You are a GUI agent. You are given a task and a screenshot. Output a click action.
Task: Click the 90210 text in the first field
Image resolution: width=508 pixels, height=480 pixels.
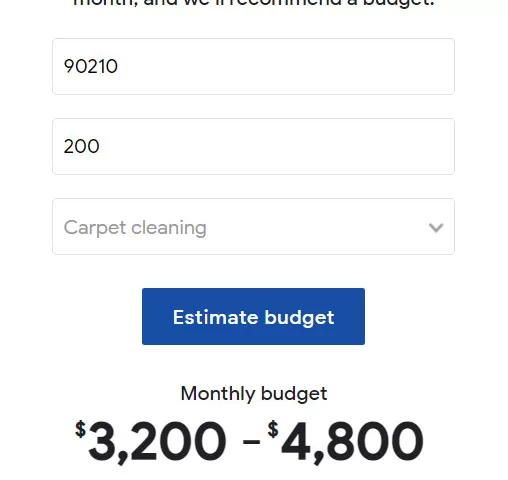(x=91, y=66)
